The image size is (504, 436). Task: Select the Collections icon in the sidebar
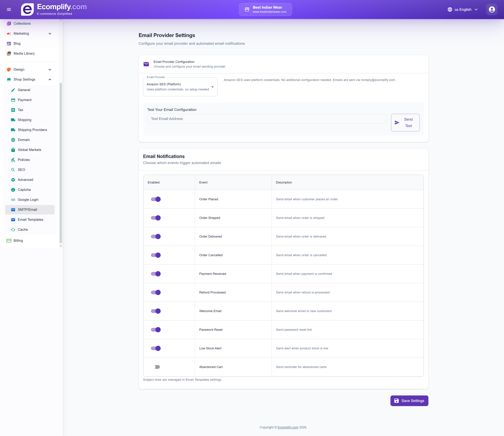coord(9,23)
